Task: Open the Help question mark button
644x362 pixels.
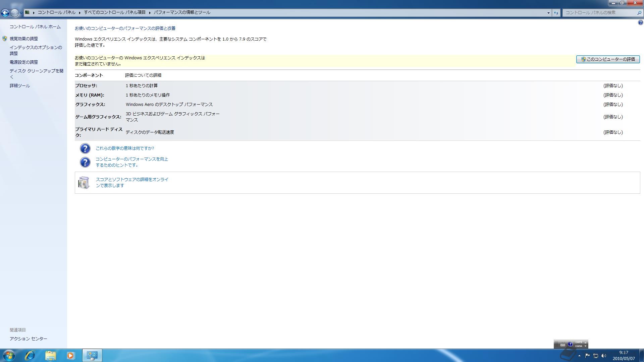Action: tap(640, 23)
